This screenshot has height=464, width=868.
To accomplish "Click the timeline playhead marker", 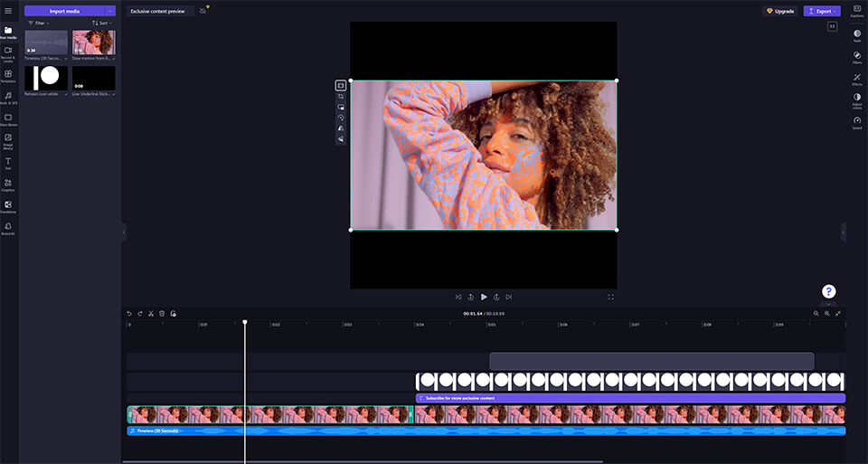I will [245, 322].
